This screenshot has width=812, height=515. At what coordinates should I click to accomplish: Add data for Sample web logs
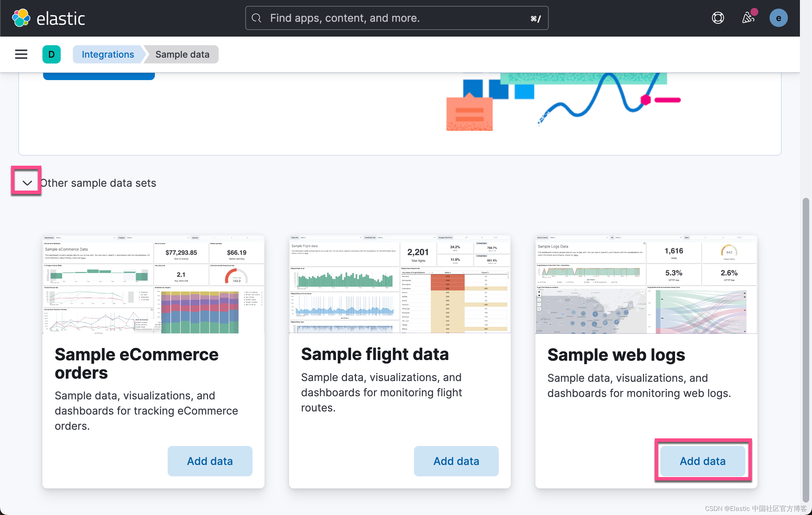pos(703,461)
